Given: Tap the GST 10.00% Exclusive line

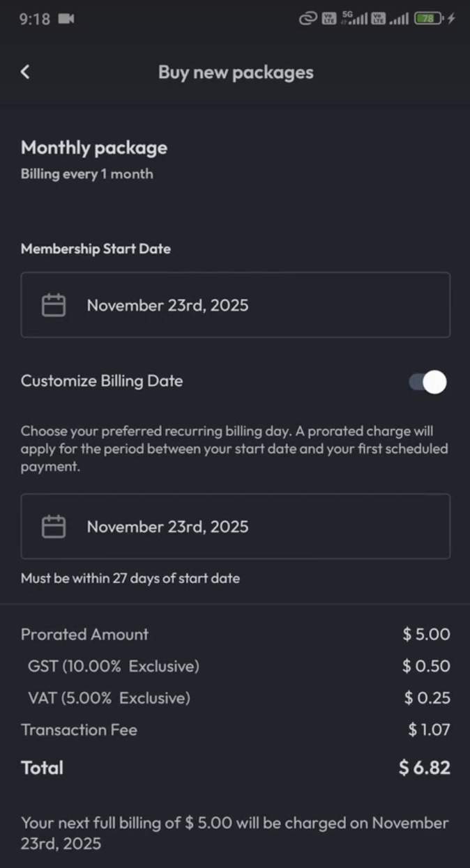Looking at the screenshot, I should [x=114, y=666].
